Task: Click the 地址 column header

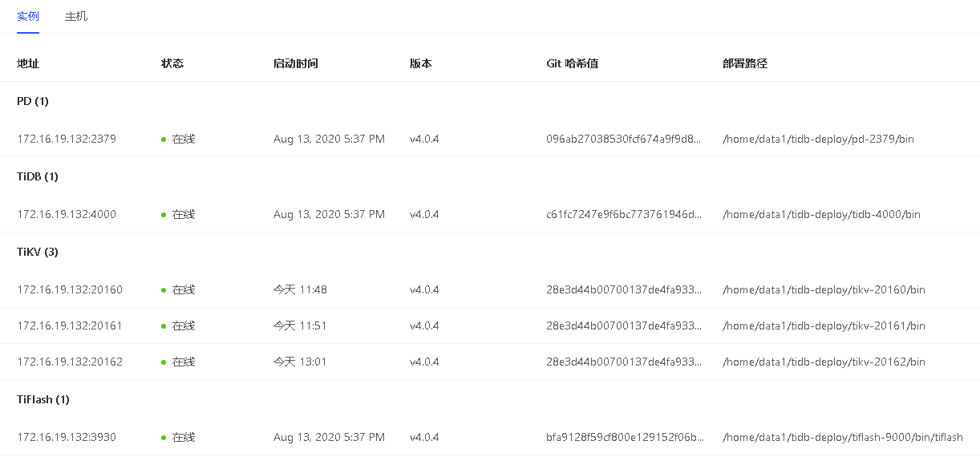Action: point(28,63)
